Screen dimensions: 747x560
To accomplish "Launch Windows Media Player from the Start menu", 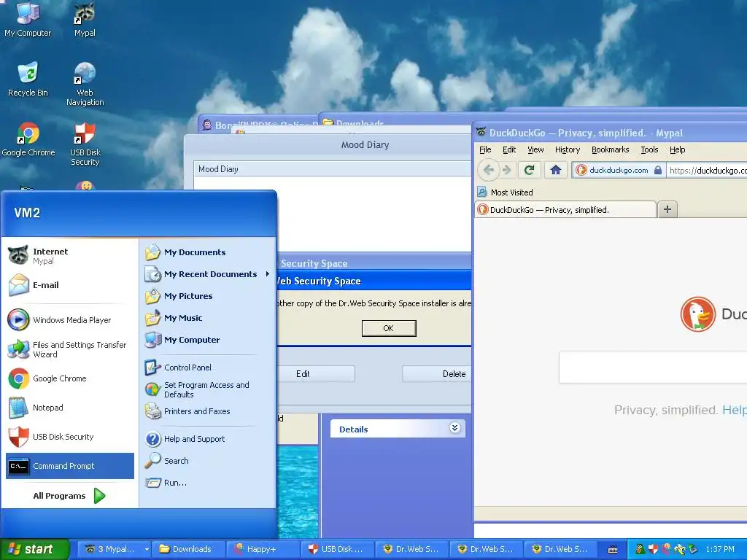I will pos(69,320).
